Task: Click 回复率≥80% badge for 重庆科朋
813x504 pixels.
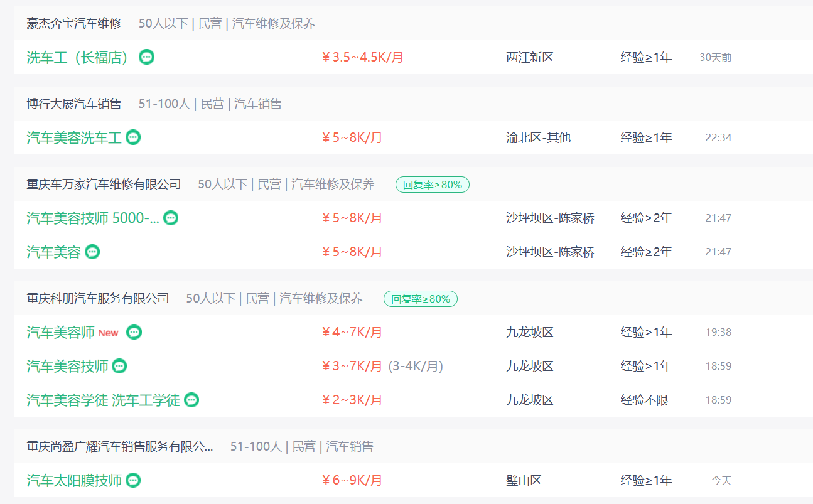Action: pos(421,299)
